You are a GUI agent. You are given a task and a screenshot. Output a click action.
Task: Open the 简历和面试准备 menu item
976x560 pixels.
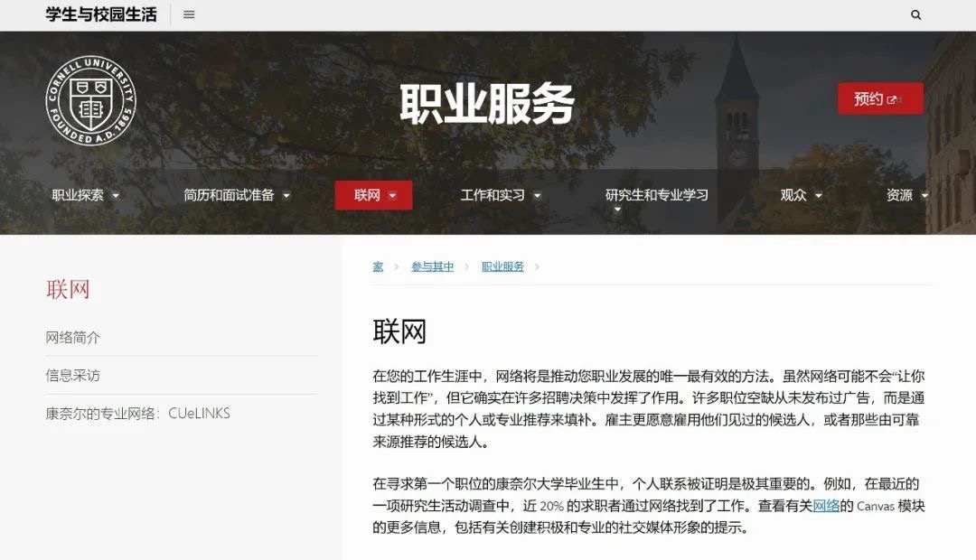pos(229,195)
